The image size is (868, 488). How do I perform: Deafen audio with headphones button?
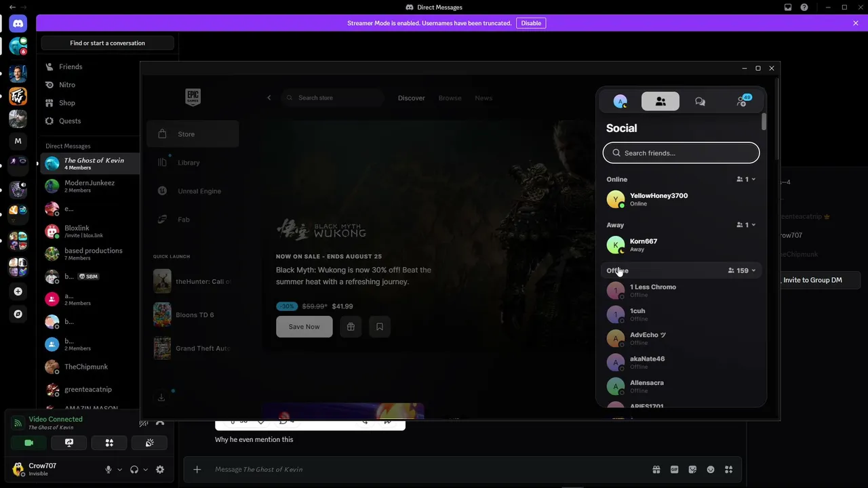pos(134,470)
